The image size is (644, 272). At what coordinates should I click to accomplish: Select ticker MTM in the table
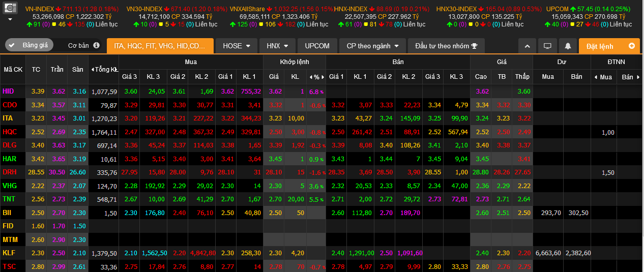point(10,239)
